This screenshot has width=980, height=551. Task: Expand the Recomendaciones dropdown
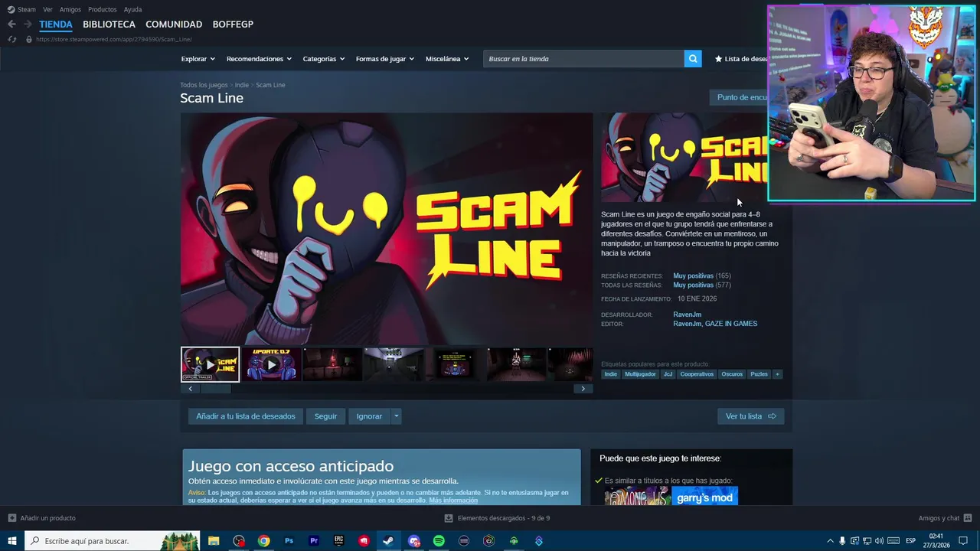tap(259, 59)
